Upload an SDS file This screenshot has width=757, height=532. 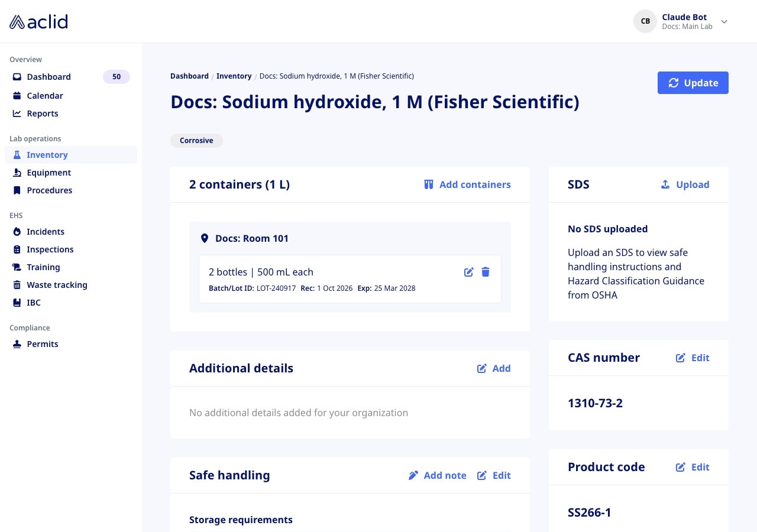point(685,184)
